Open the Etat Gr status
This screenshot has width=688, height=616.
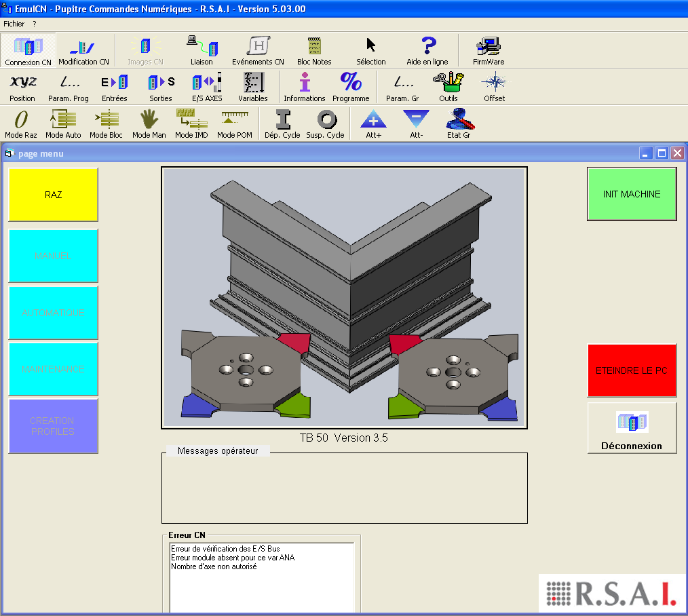coord(459,124)
